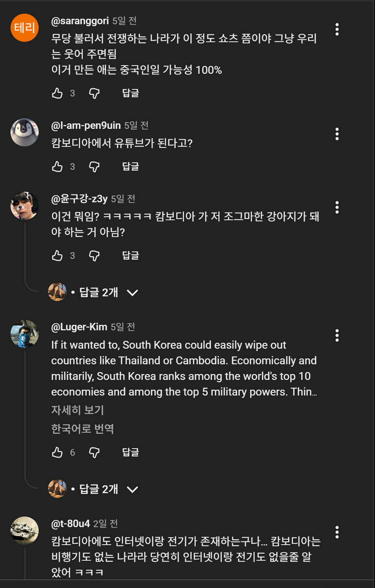
Task: Open @l-am-pen9uin penguin profile picture
Action: (25, 132)
